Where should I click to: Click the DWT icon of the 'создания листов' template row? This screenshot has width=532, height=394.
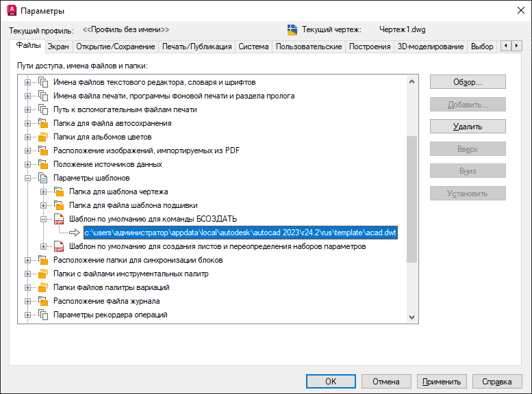pyautogui.click(x=59, y=246)
